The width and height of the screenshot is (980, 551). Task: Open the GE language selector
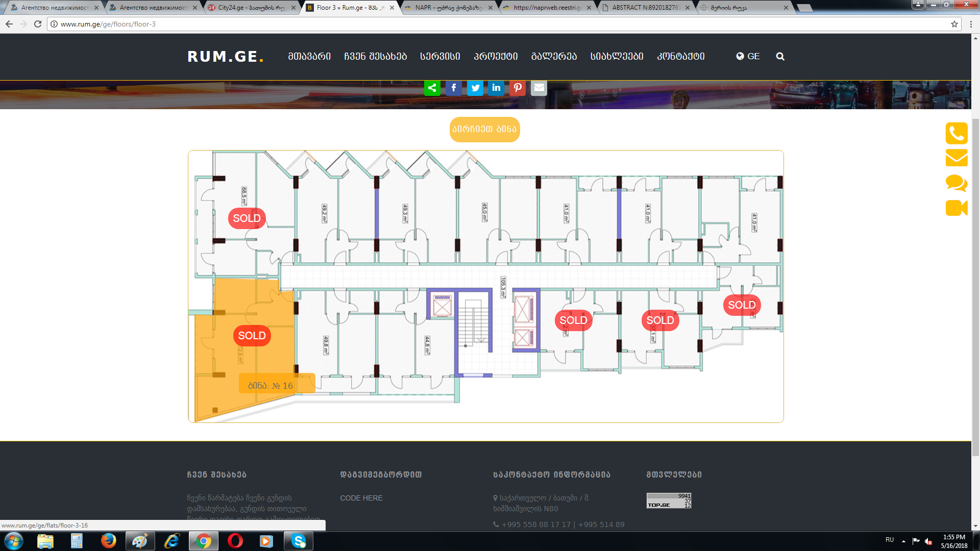point(748,56)
